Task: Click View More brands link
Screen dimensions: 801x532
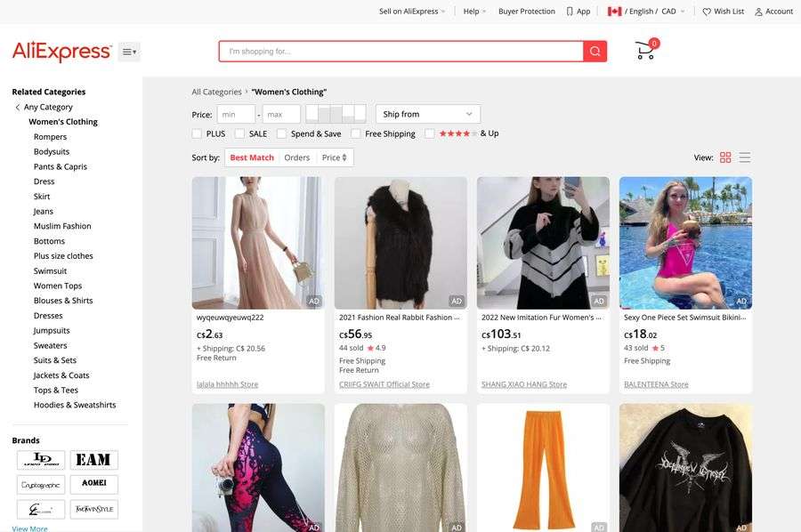Action: (x=29, y=528)
